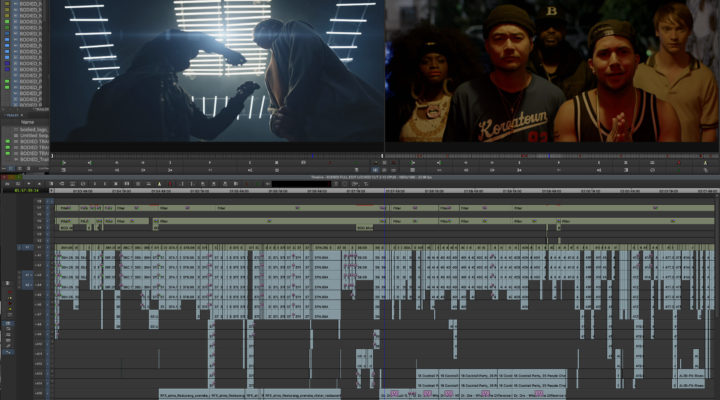This screenshot has width=720, height=400.
Task: Click the timeline timecode ruler
Action: point(385,191)
